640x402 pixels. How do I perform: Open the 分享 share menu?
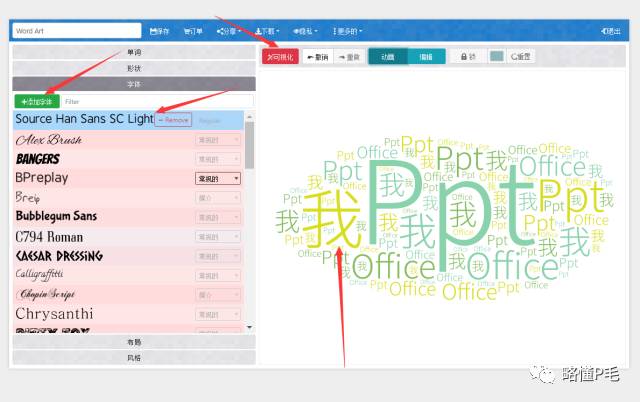pyautogui.click(x=229, y=31)
